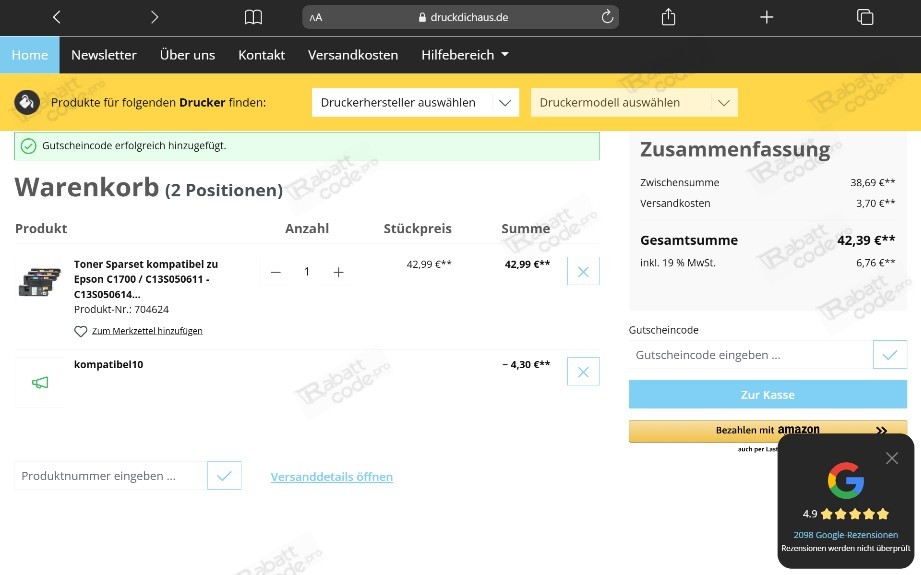Apply voucher code with checkmark button
Image resolution: width=921 pixels, height=575 pixels.
890,355
